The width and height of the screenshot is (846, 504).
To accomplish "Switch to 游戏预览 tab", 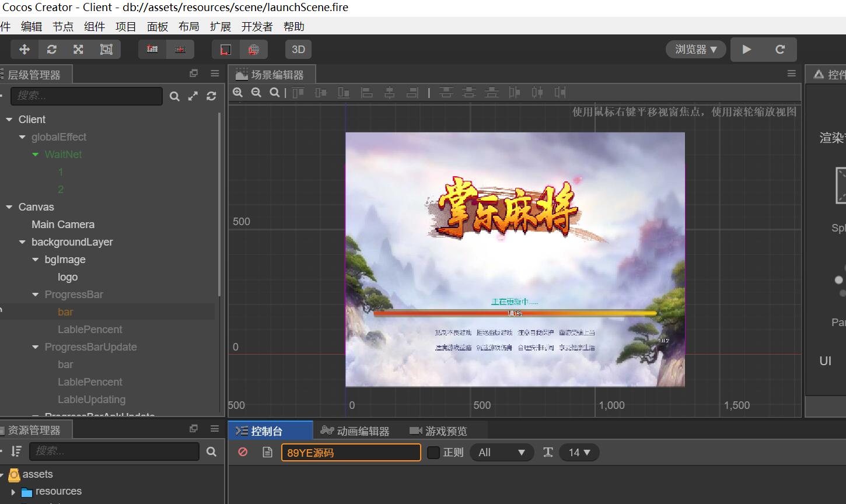I will tap(438, 431).
